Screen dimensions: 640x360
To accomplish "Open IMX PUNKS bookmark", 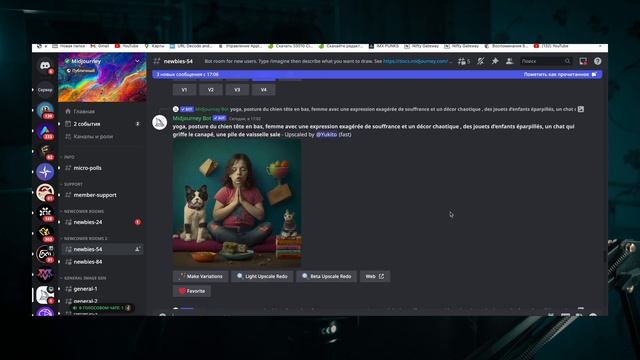I will tap(384, 46).
